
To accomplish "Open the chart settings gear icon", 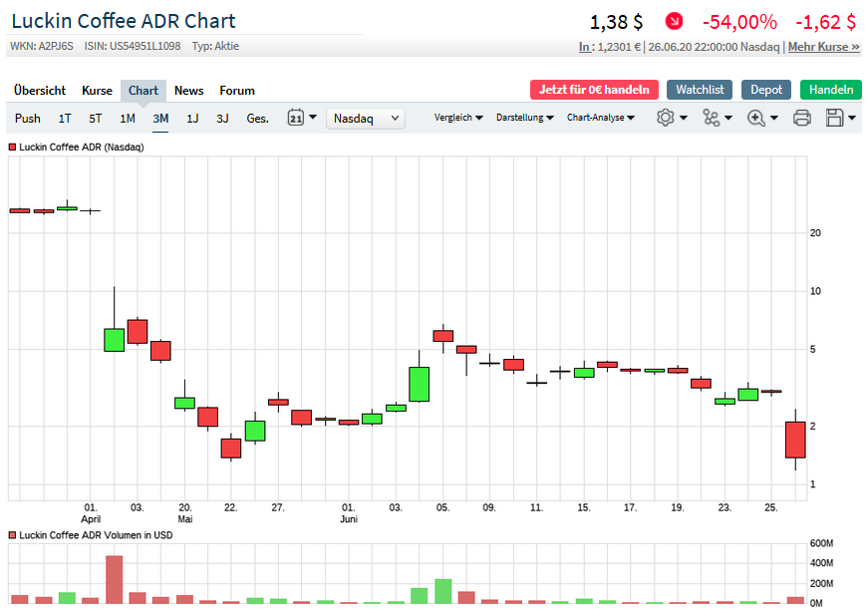I will tap(666, 118).
